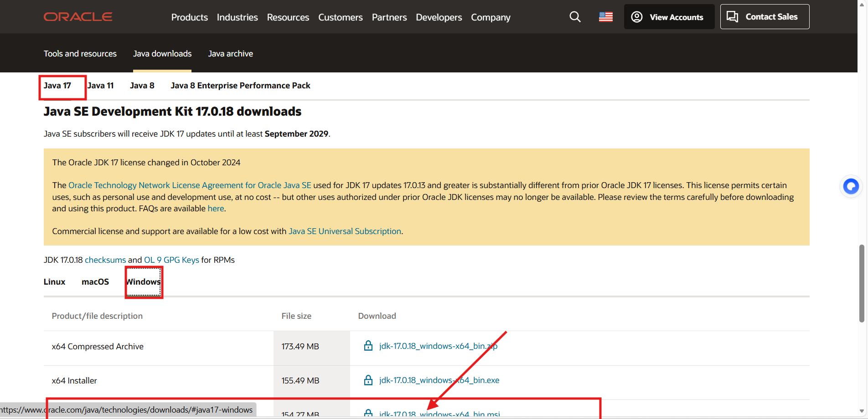
Task: Select the Linux platform tab
Action: [55, 282]
